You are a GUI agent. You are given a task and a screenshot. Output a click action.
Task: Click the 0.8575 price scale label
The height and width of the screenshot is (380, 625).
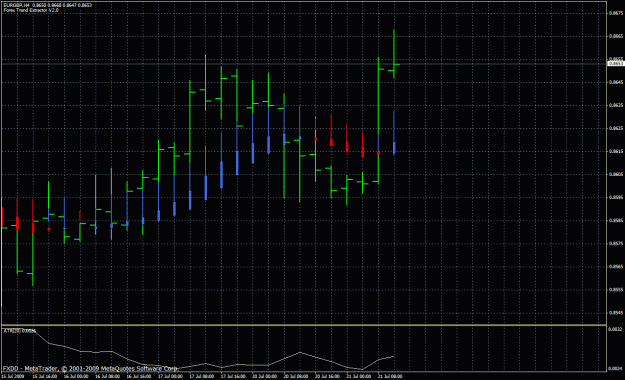(616, 244)
